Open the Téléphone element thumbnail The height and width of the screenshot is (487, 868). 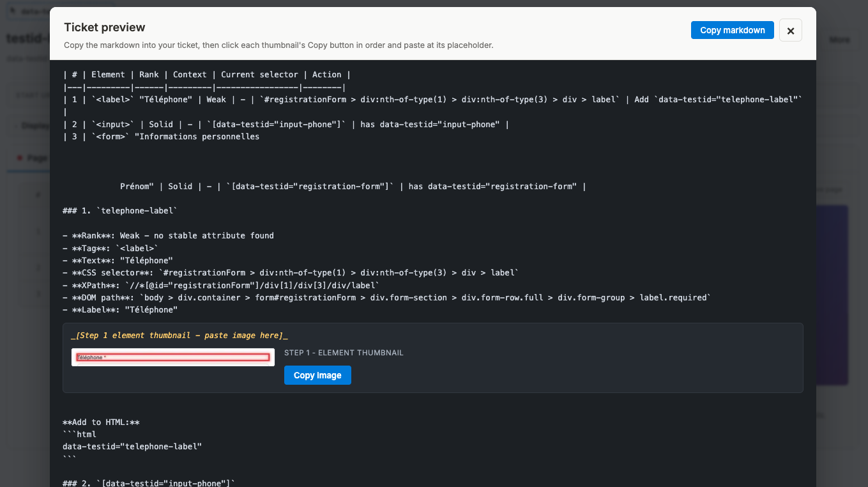pyautogui.click(x=173, y=357)
